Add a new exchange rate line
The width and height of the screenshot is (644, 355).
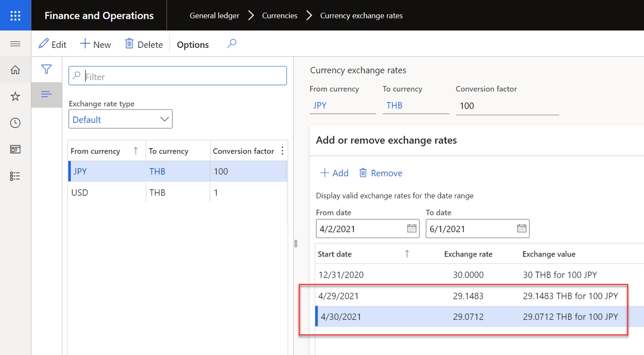point(334,173)
